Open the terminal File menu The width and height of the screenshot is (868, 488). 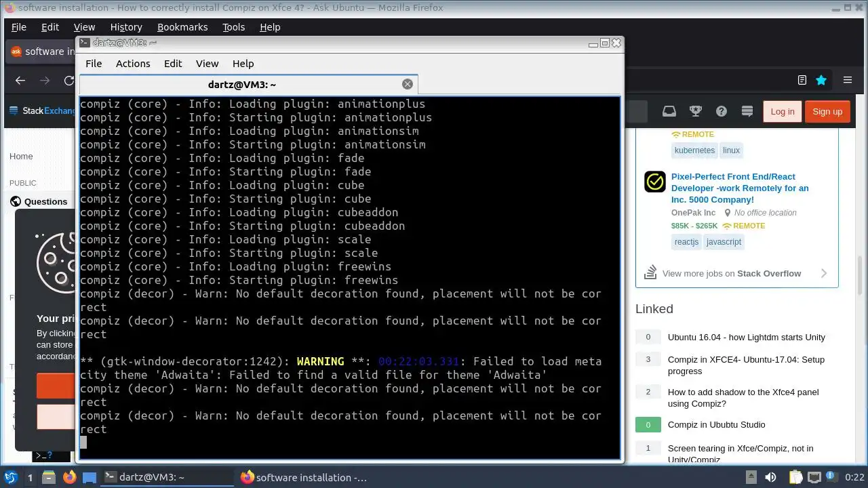pos(94,63)
